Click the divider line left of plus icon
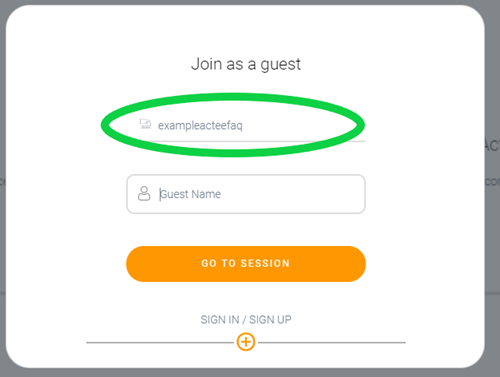500x377 pixels. (161, 342)
